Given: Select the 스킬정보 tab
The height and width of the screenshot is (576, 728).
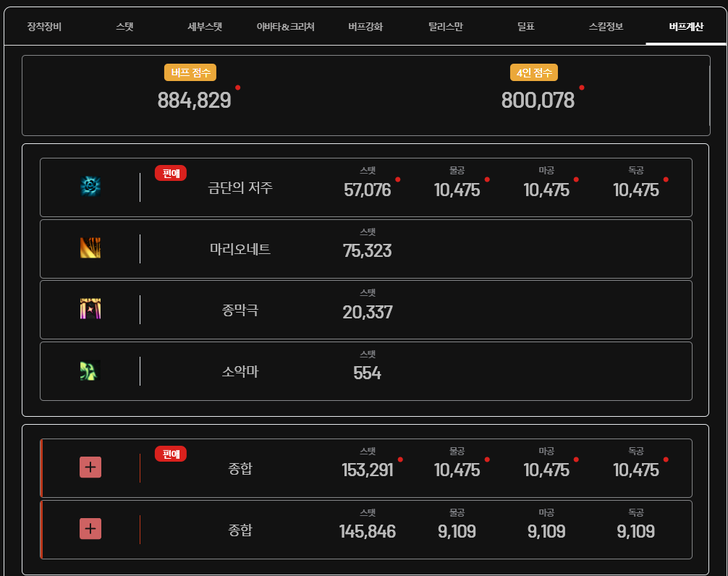Looking at the screenshot, I should click(606, 27).
